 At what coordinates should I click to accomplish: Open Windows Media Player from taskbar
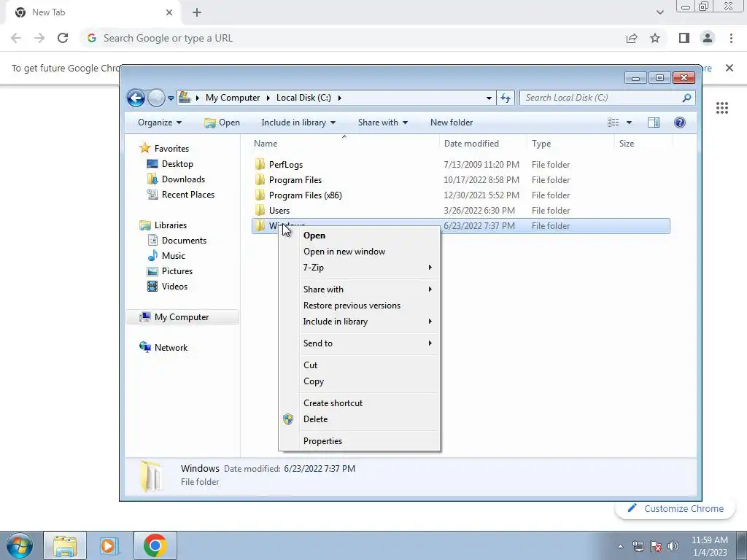click(109, 545)
